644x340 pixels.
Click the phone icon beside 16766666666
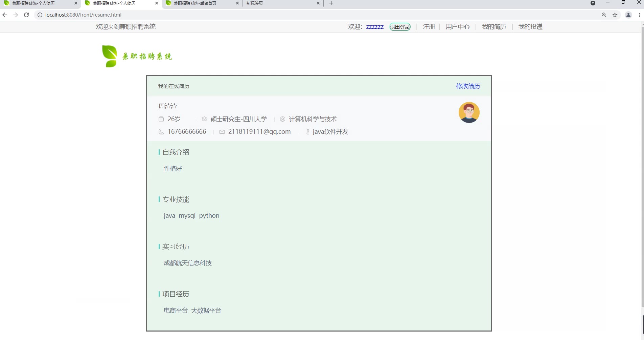(x=161, y=132)
